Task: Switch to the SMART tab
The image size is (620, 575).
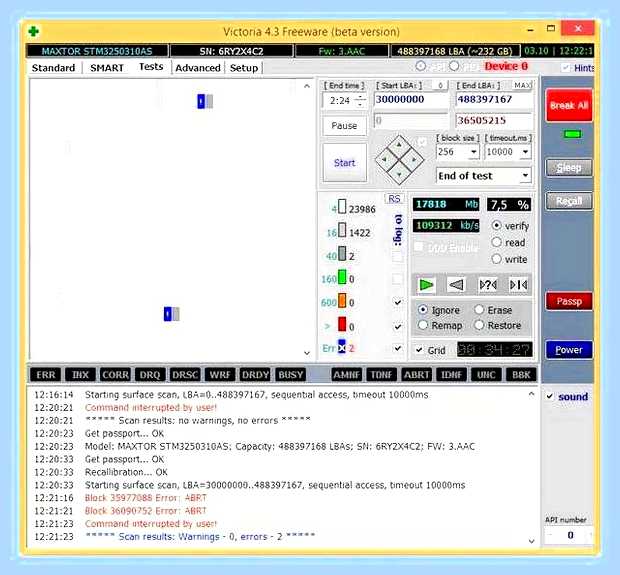Action: 107,68
